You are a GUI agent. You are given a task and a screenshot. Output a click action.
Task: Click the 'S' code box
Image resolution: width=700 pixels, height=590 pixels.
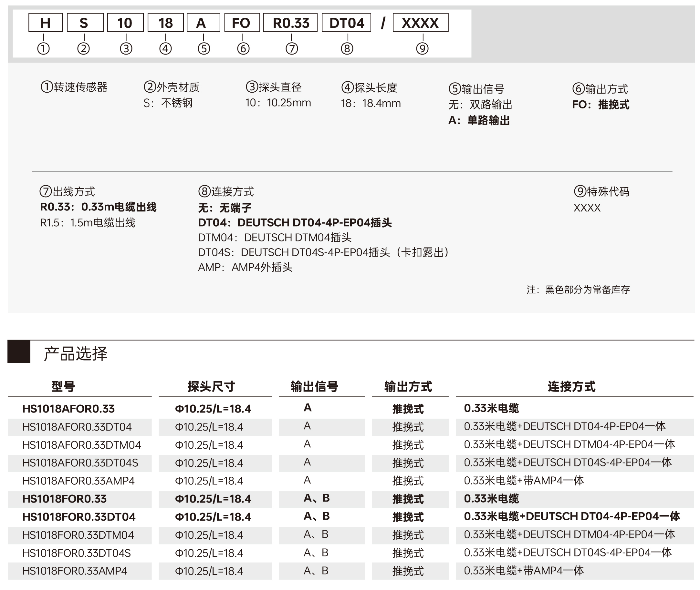pyautogui.click(x=85, y=22)
